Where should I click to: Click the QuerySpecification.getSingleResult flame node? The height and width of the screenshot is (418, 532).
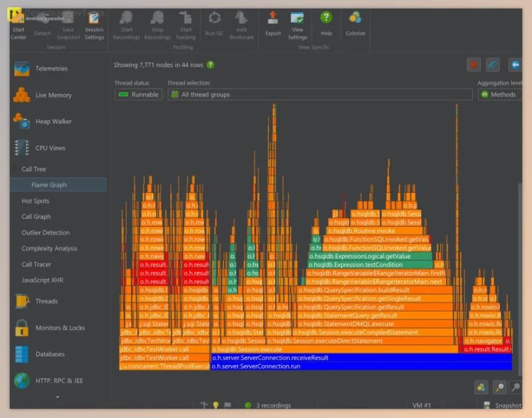point(375,299)
